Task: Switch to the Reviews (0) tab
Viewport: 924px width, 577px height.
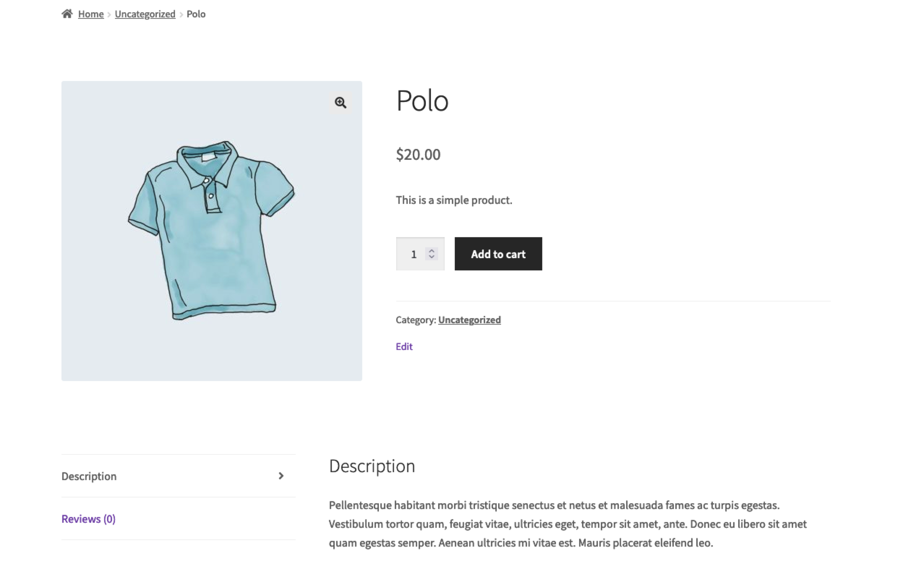Action: coord(88,518)
